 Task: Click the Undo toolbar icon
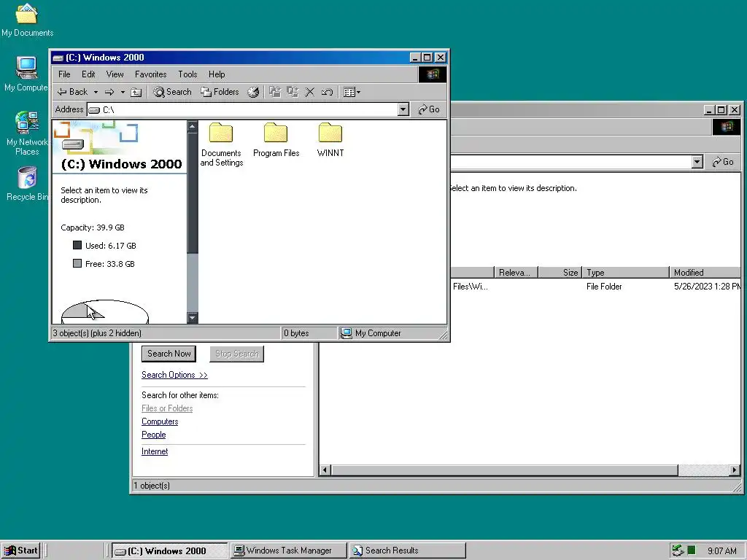click(327, 92)
